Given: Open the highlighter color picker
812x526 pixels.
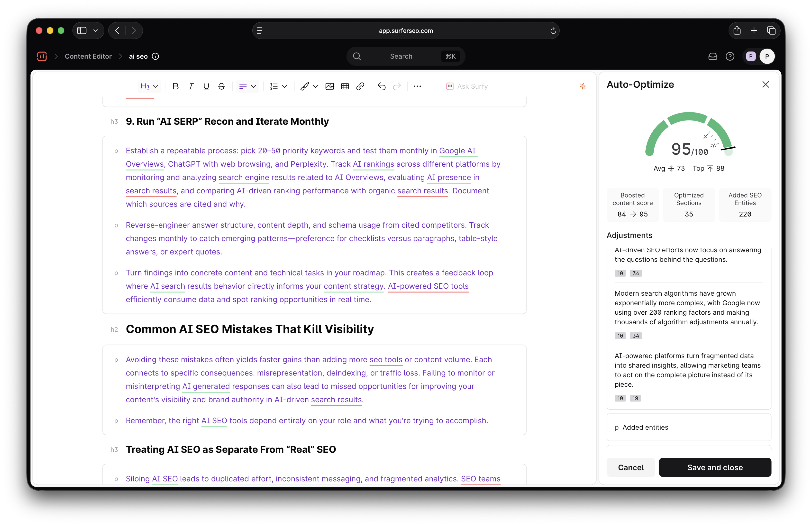Looking at the screenshot, I should [315, 86].
